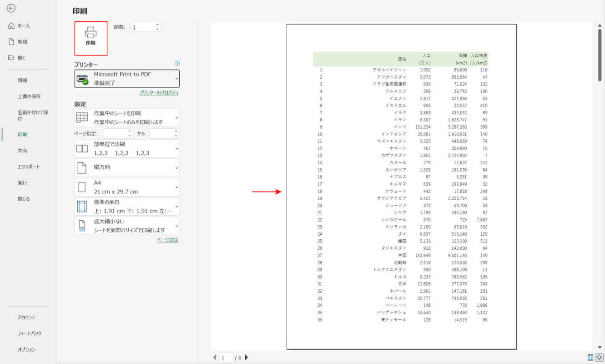605x364 pixels.
Task: Go to previous page arrow
Action: click(x=215, y=358)
